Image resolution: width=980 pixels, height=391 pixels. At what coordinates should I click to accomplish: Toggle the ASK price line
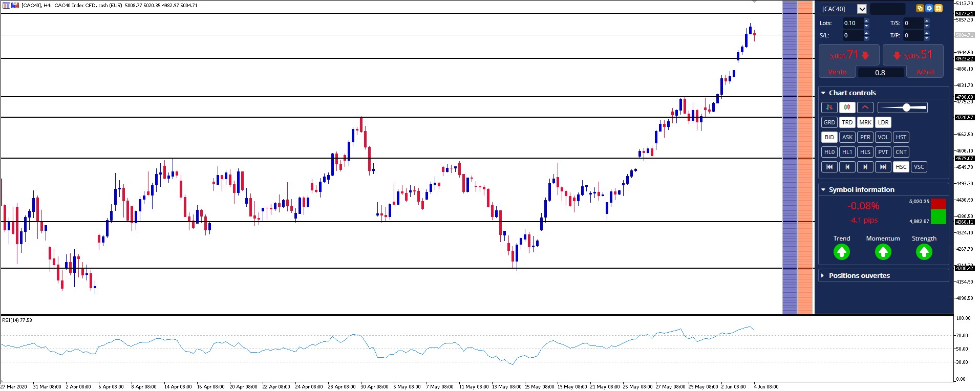click(x=847, y=137)
